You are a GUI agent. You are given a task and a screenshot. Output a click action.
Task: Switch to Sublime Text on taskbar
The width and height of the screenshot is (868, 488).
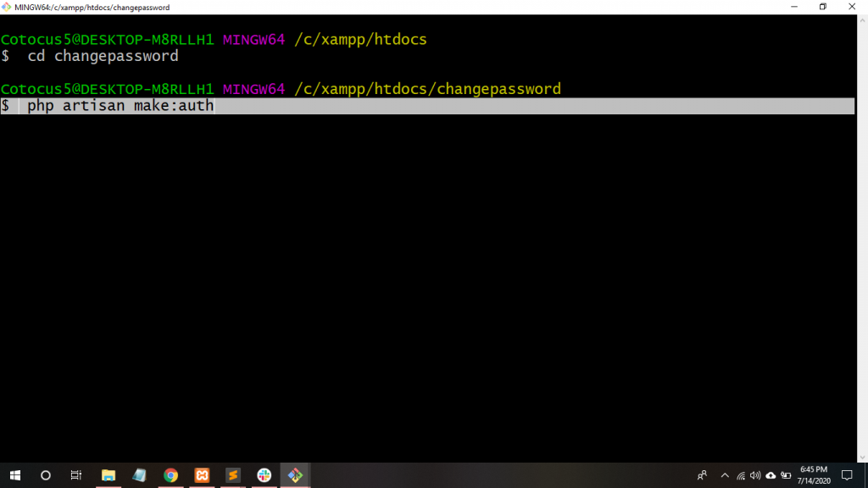click(x=232, y=475)
